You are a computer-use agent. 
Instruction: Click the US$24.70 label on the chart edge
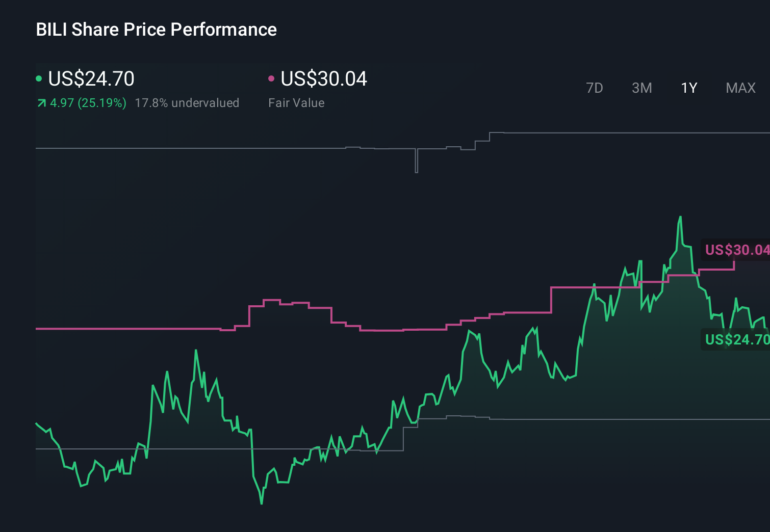[x=736, y=339]
